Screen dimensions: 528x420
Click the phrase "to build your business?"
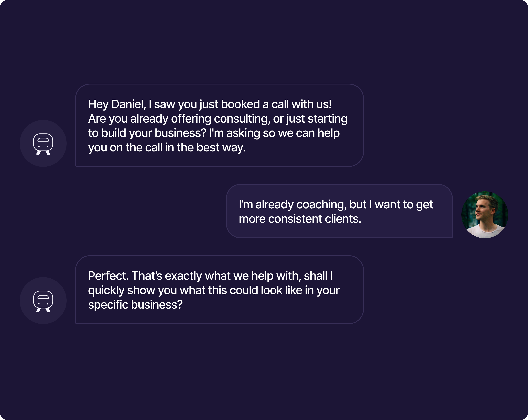coord(147,133)
